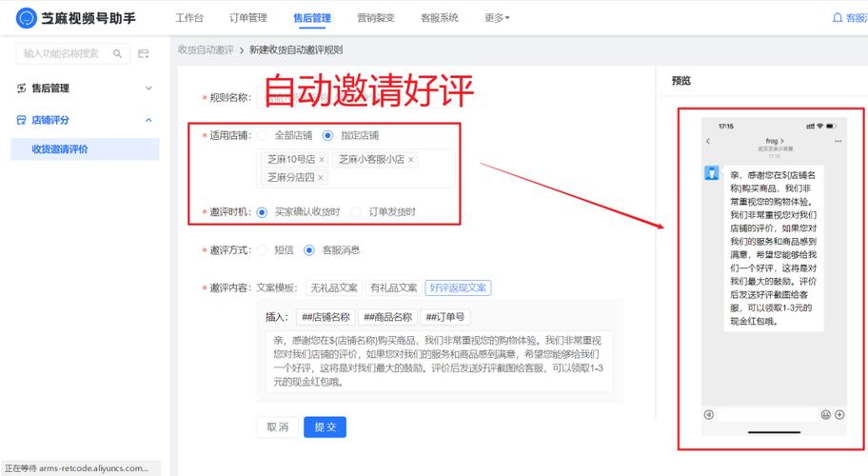Open the 客服系统 top menu
Image resolution: width=868 pixels, height=476 pixels.
[440, 18]
